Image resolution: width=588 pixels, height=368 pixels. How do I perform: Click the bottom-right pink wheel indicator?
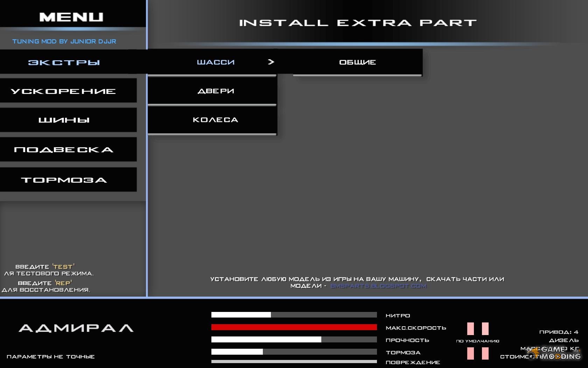[485, 353]
